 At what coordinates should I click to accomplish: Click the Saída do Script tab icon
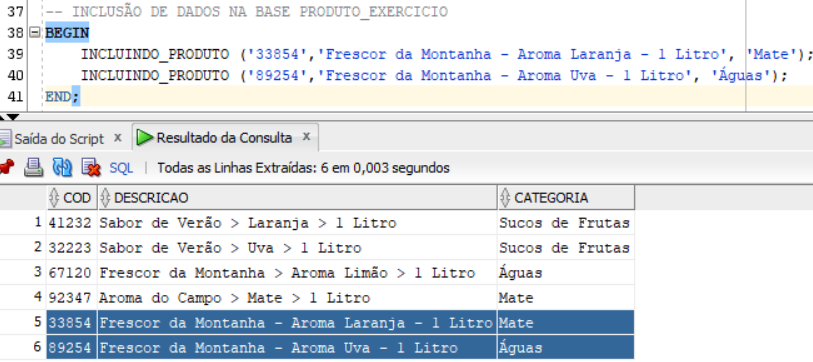(5, 138)
